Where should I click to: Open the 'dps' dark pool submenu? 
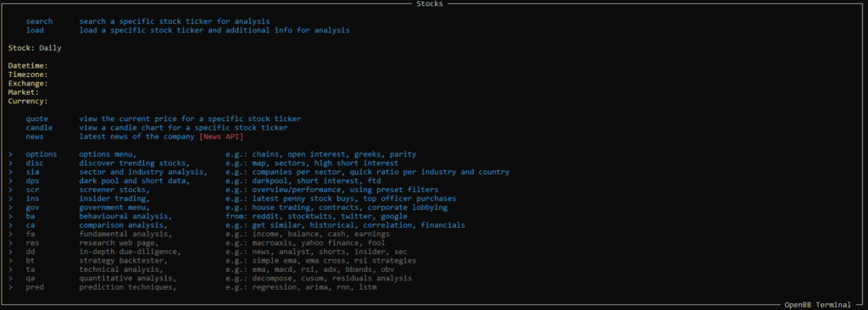[33, 181]
